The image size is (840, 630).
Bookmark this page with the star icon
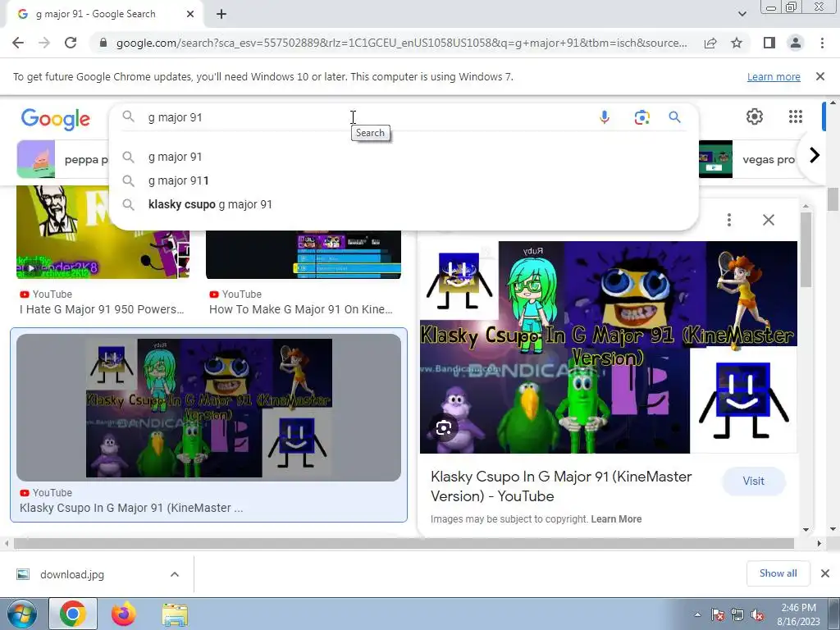[737, 43]
